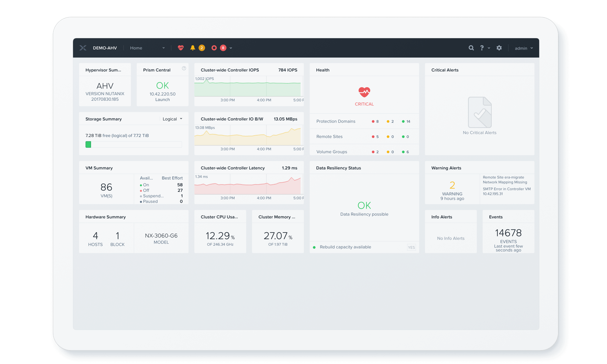607x364 pixels.
Task: Click Launch under Prism Central
Action: (x=162, y=99)
